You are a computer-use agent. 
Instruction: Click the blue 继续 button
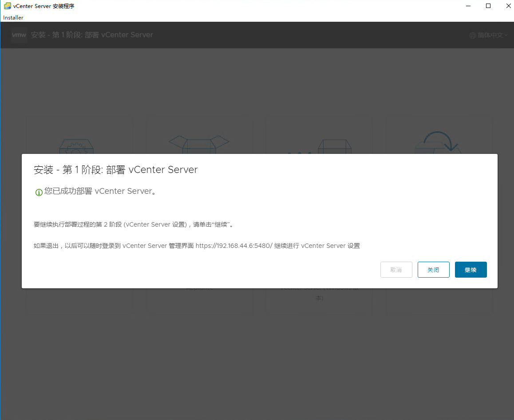point(471,270)
